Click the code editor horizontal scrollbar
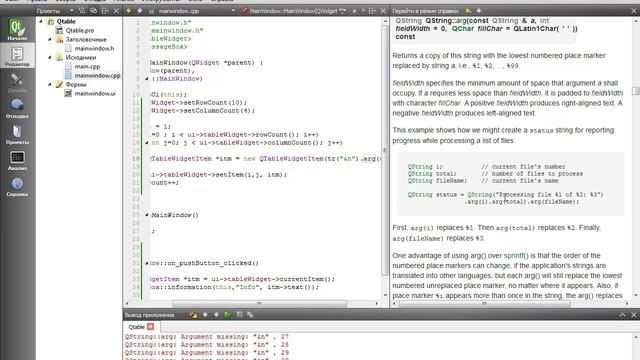Image resolution: width=640 pixels, height=360 pixels. coord(259,304)
